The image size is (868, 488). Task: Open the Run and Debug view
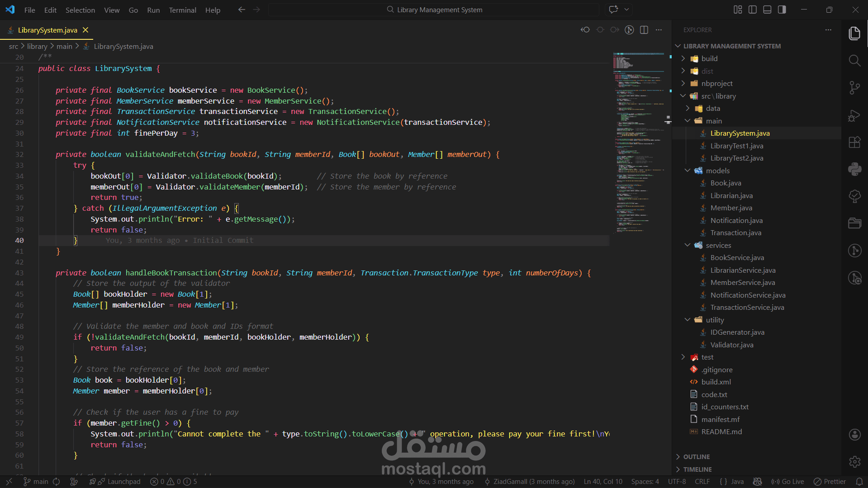854,116
